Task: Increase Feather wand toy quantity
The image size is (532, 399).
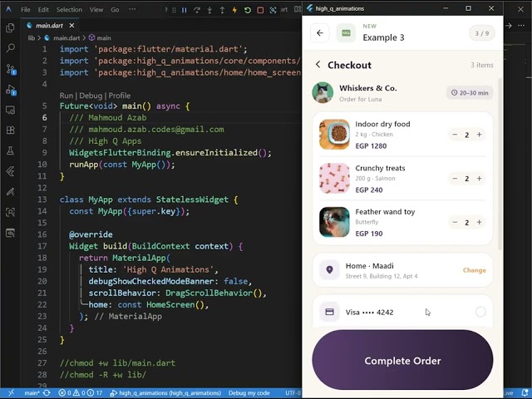Action: coord(479,222)
